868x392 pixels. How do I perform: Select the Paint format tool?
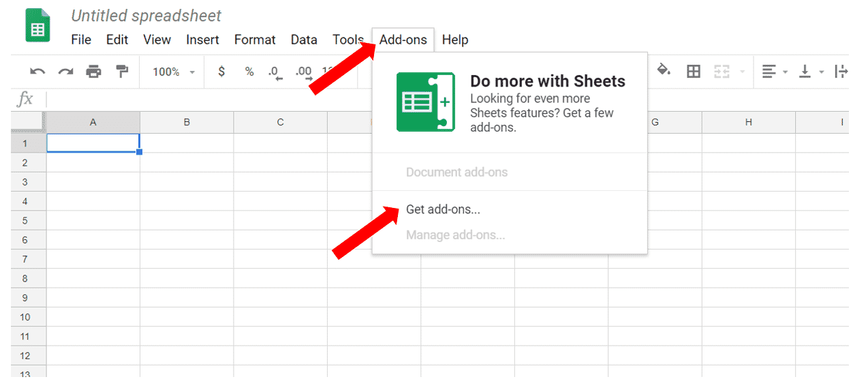coord(123,72)
